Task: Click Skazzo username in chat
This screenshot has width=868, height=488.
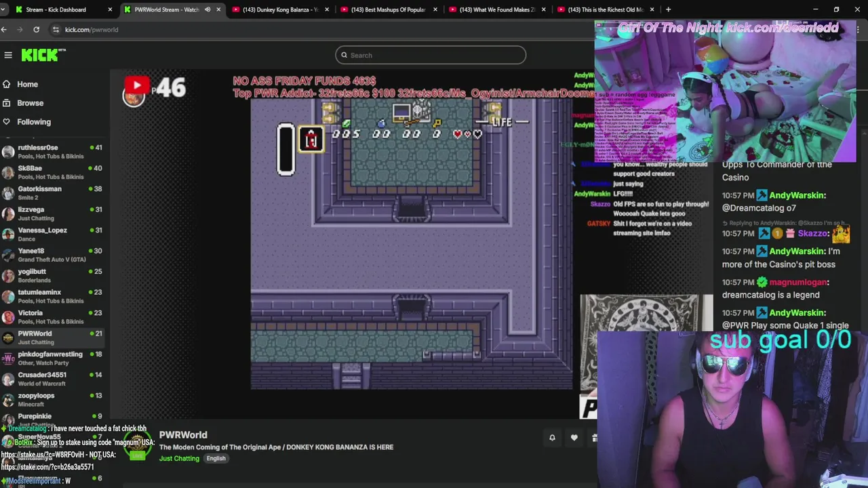Action: pos(813,233)
